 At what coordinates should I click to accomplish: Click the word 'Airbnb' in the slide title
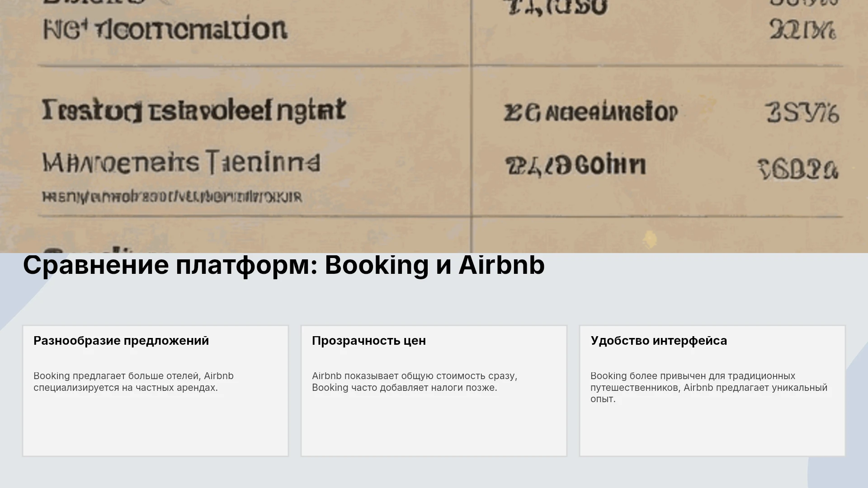502,265
